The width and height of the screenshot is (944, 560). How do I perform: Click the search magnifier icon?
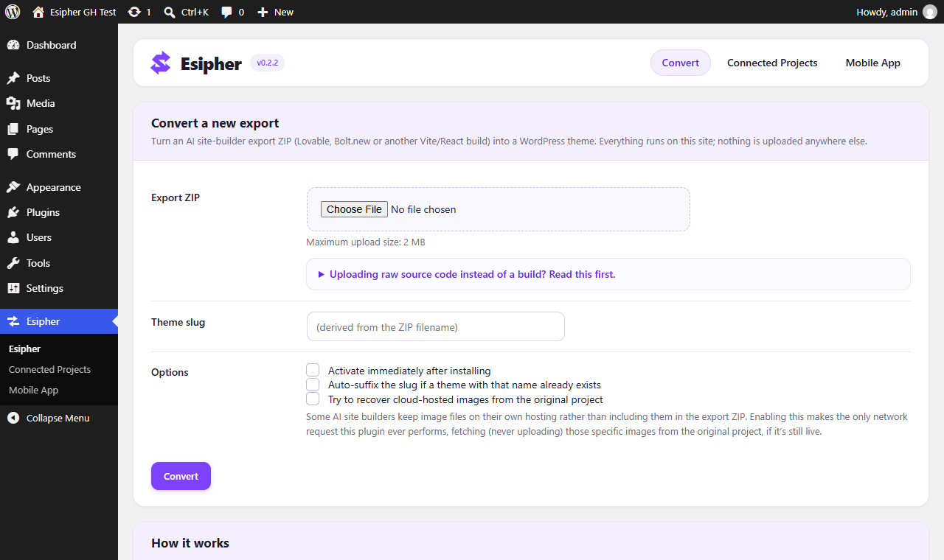pos(170,12)
